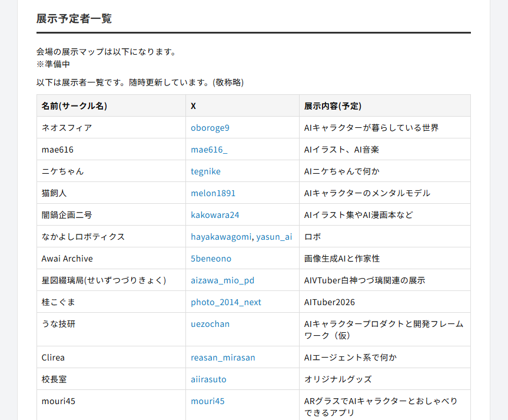508x420 pixels.
Task: Select the 展示内容(予定) column header
Action: (x=333, y=105)
